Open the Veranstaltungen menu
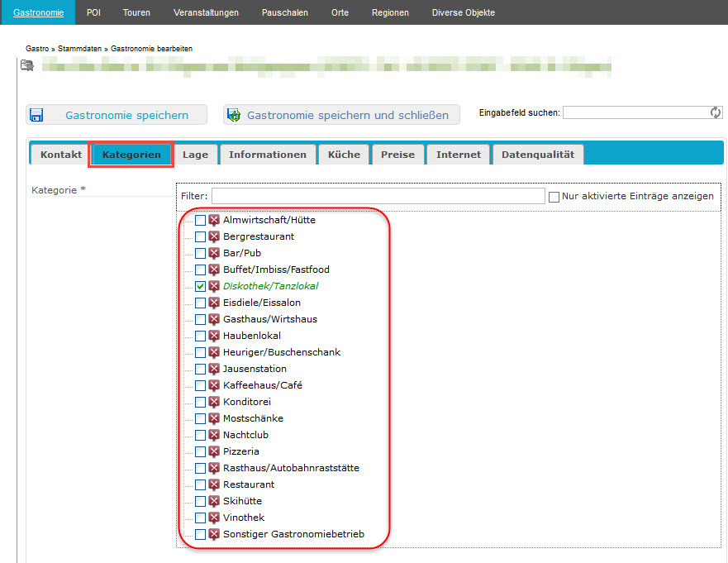The width and height of the screenshot is (728, 563). tap(206, 12)
